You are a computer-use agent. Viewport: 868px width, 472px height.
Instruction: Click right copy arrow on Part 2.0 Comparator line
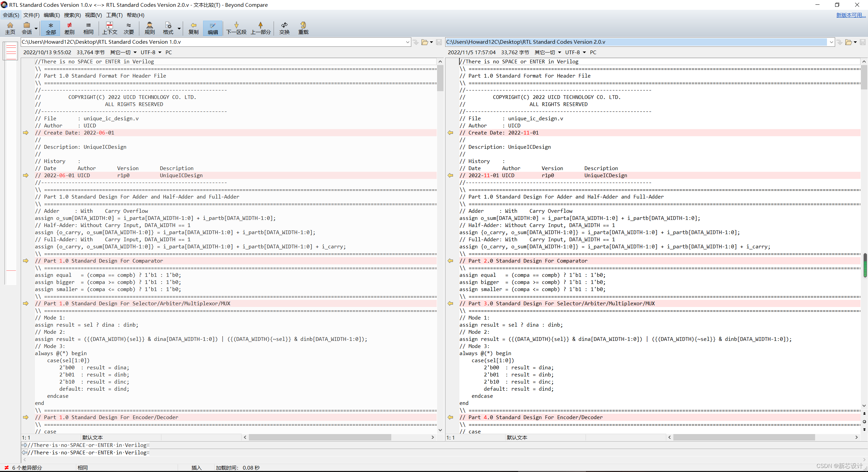click(450, 261)
